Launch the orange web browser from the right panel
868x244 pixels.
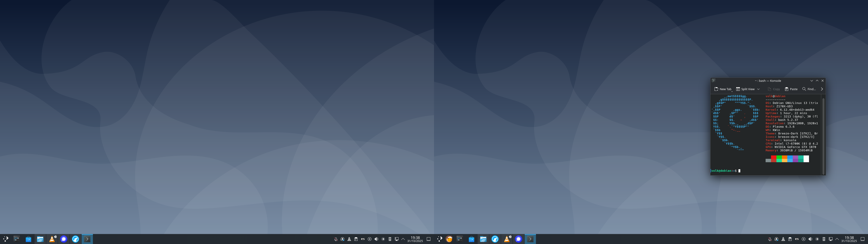point(449,239)
